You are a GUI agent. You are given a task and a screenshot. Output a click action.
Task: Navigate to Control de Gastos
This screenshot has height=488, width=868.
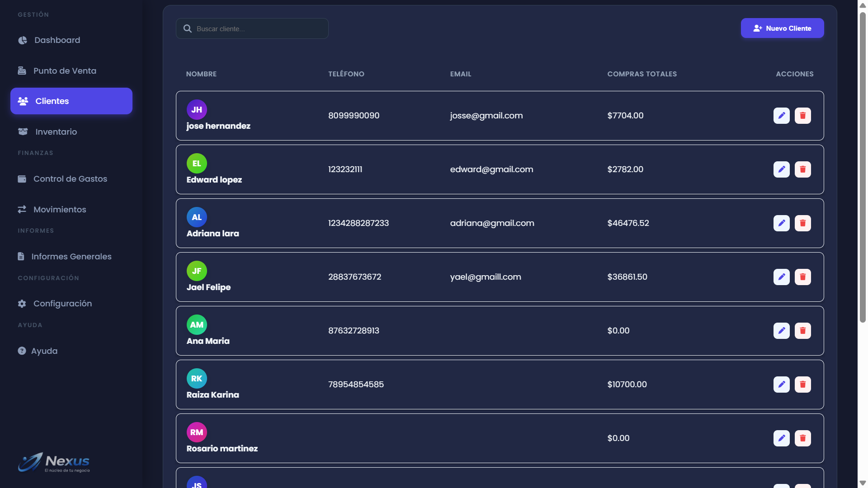pyautogui.click(x=70, y=179)
